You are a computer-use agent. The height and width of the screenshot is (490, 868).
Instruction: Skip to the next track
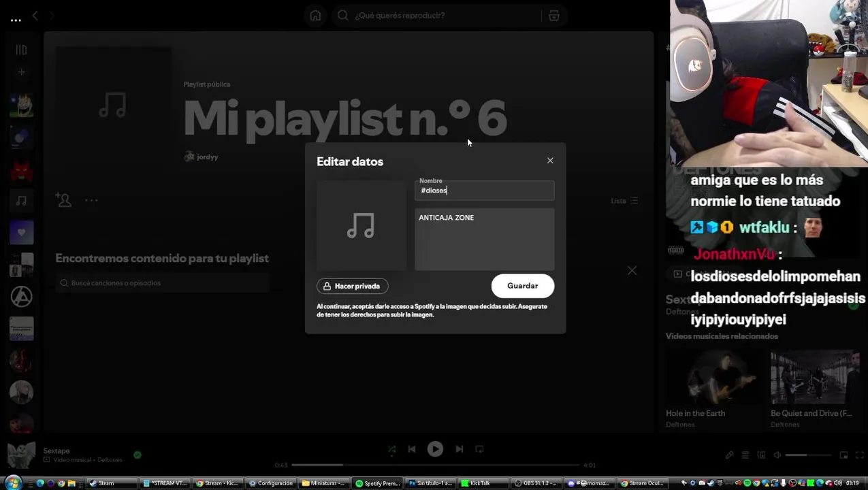coord(460,449)
